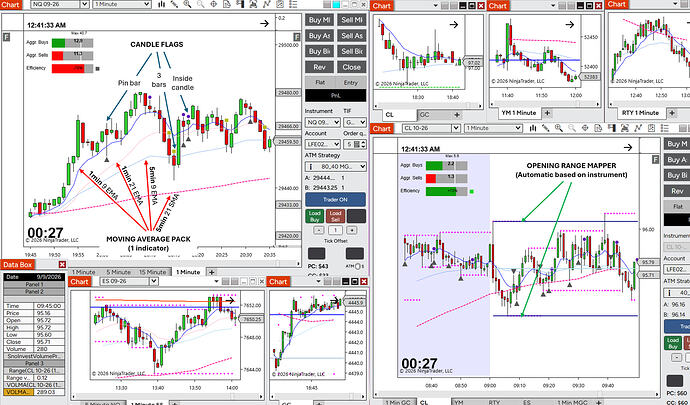Click the F flag on the NQ chart's left edge
This screenshot has width=690, height=405.
click(6, 37)
